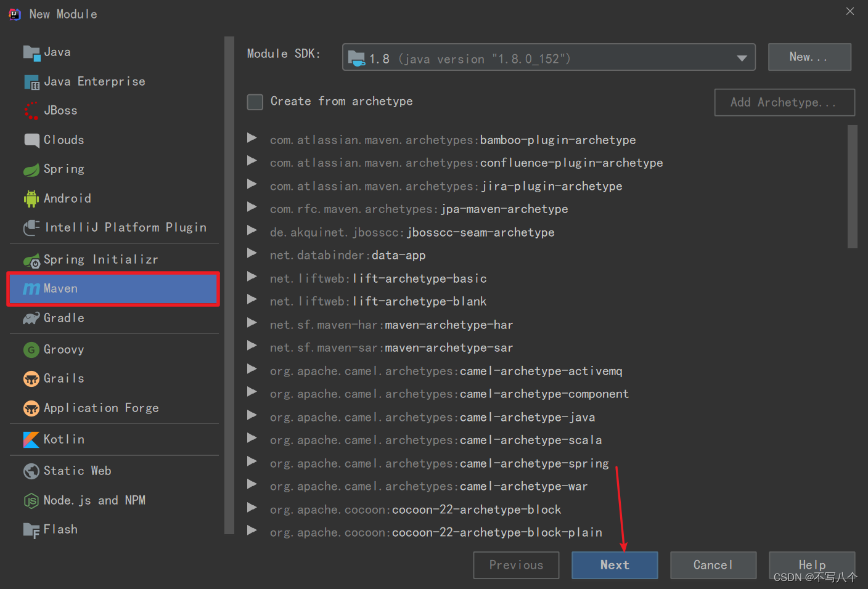
Task: Expand lift-archetype-blank node
Action: tap(252, 299)
